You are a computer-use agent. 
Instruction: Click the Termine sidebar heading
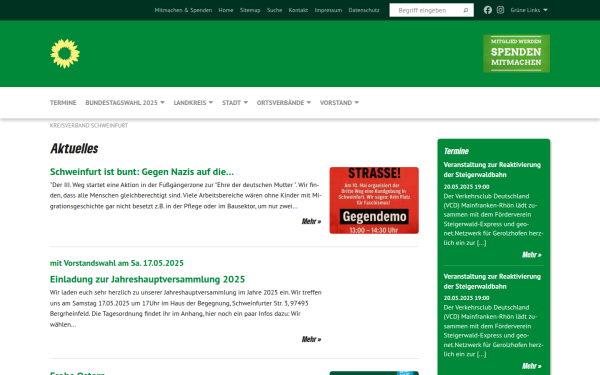point(456,151)
